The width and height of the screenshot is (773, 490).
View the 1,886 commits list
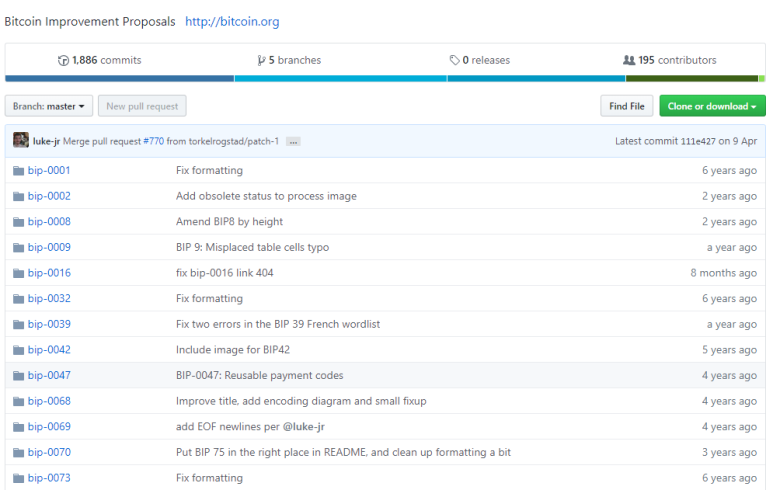coord(100,60)
